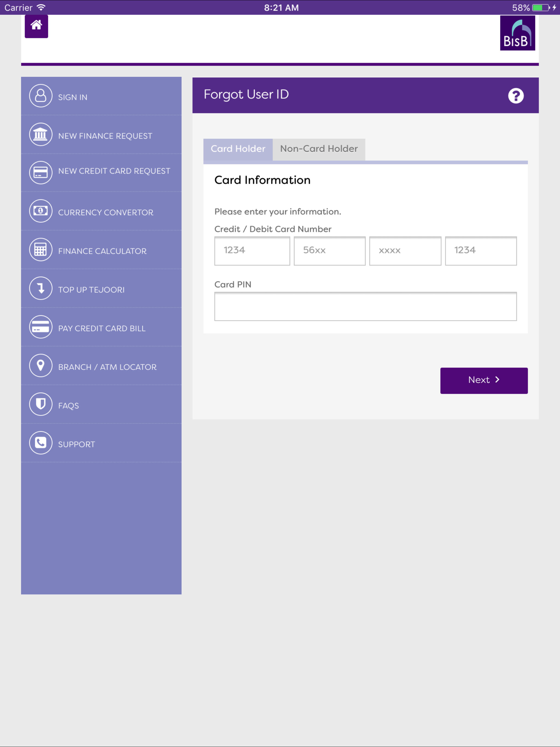Tap the New Credit Card Request icon

point(40,173)
